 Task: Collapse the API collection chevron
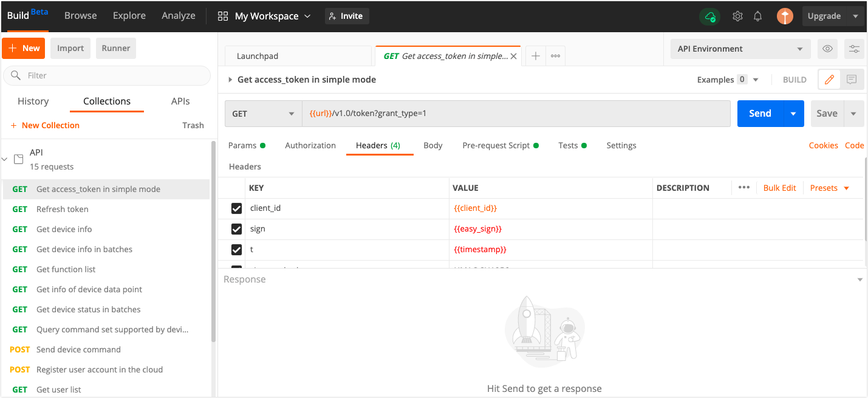pyautogui.click(x=5, y=159)
